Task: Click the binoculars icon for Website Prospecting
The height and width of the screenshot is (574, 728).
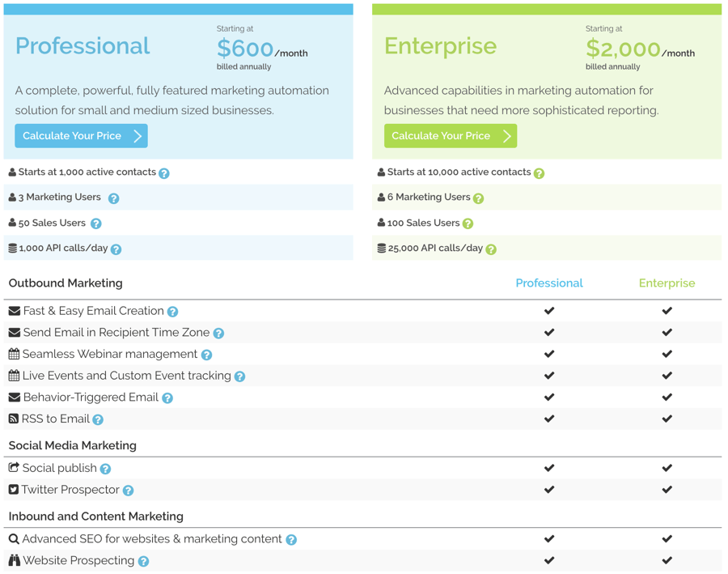Action: [15, 560]
